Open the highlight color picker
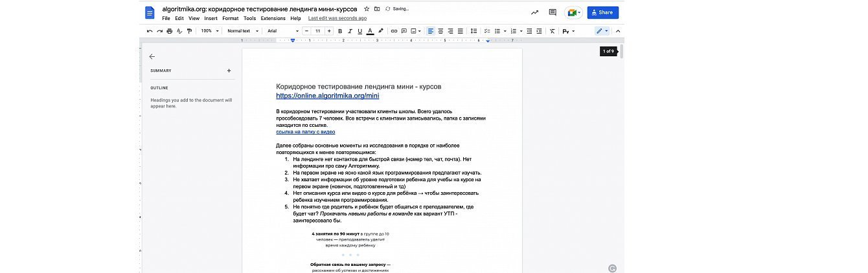 [x=380, y=31]
